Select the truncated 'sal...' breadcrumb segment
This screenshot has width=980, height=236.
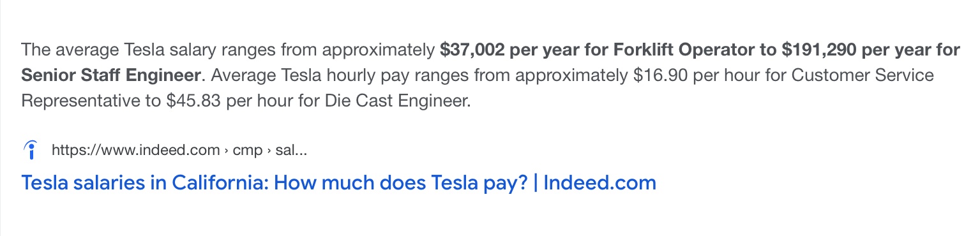(x=291, y=151)
